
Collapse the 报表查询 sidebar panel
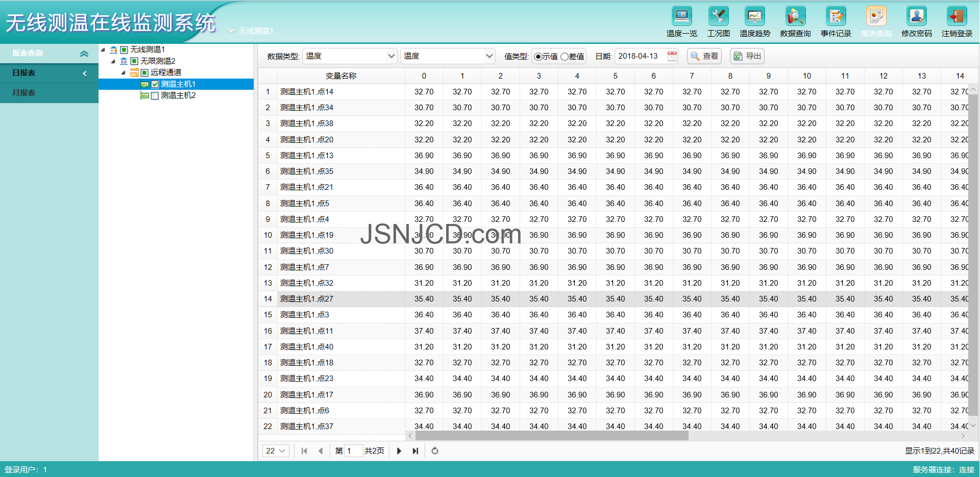(x=84, y=53)
